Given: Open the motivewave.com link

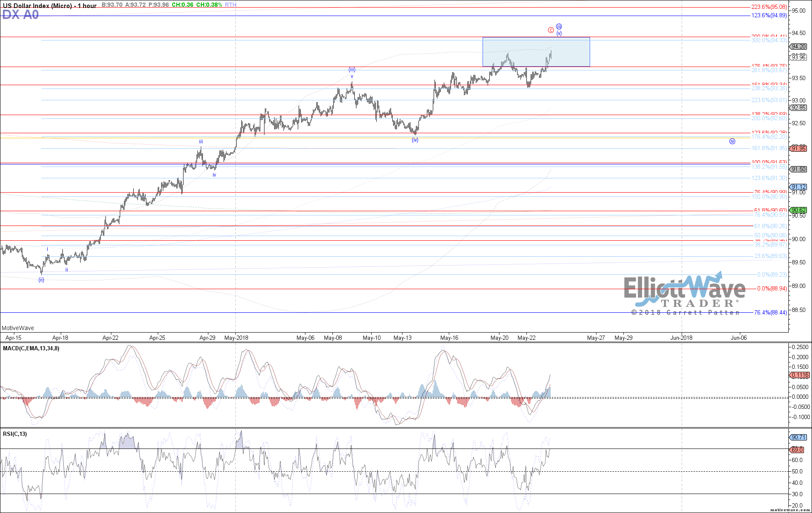Looking at the screenshot, I should (x=790, y=510).
